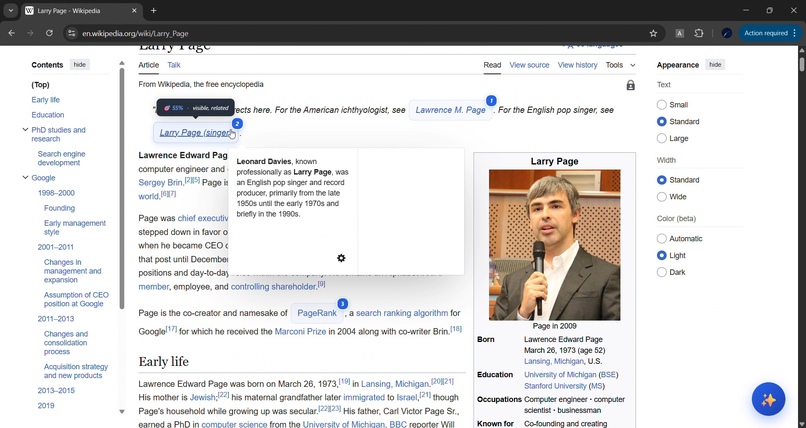The image size is (806, 428).
Task: Select Large text size
Action: click(x=662, y=139)
